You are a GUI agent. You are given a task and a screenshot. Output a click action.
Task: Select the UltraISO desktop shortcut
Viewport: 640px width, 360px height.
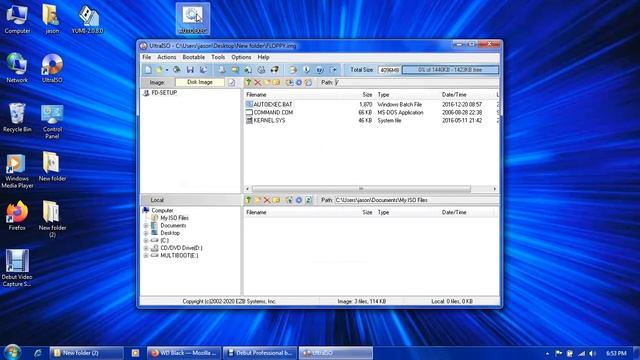click(52, 68)
